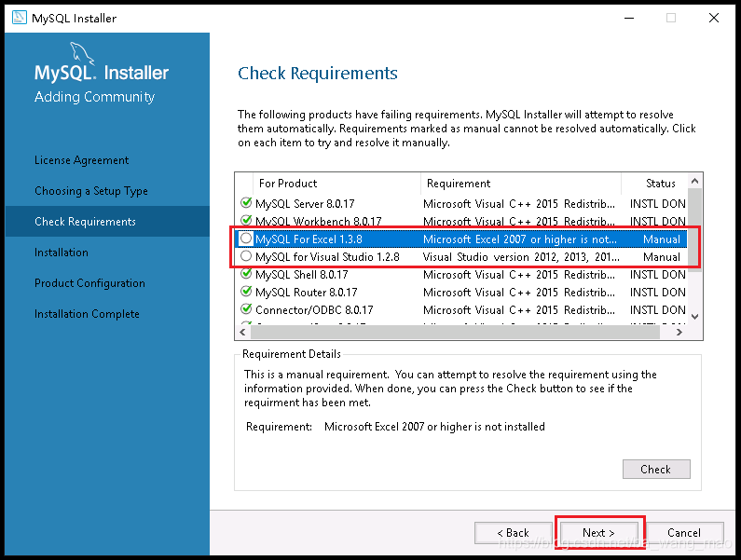The image size is (741, 560).
Task: Go back with the Back button
Action: click(514, 533)
